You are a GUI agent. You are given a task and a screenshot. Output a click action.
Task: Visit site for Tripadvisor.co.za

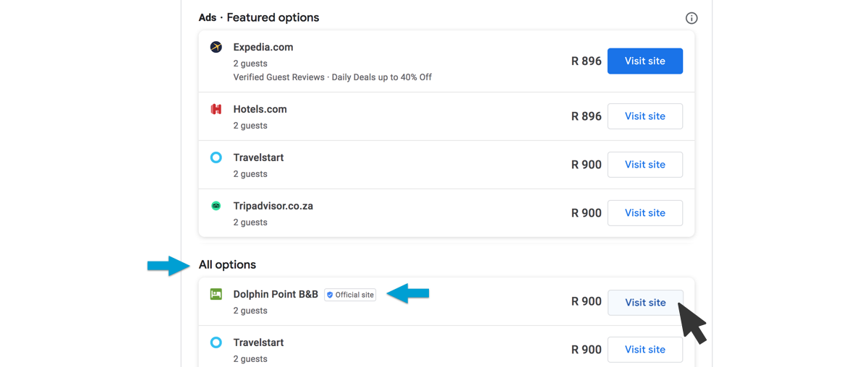pyautogui.click(x=645, y=213)
